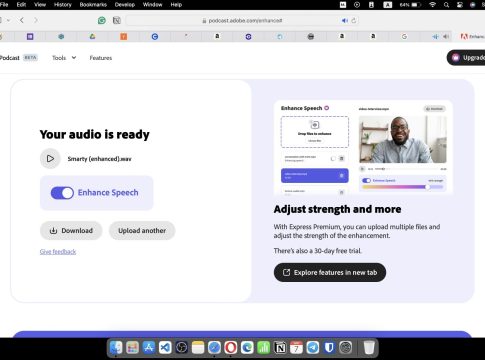This screenshot has height=360, width=485.
Task: Click the Grammarly extension icon
Action: coord(102,21)
